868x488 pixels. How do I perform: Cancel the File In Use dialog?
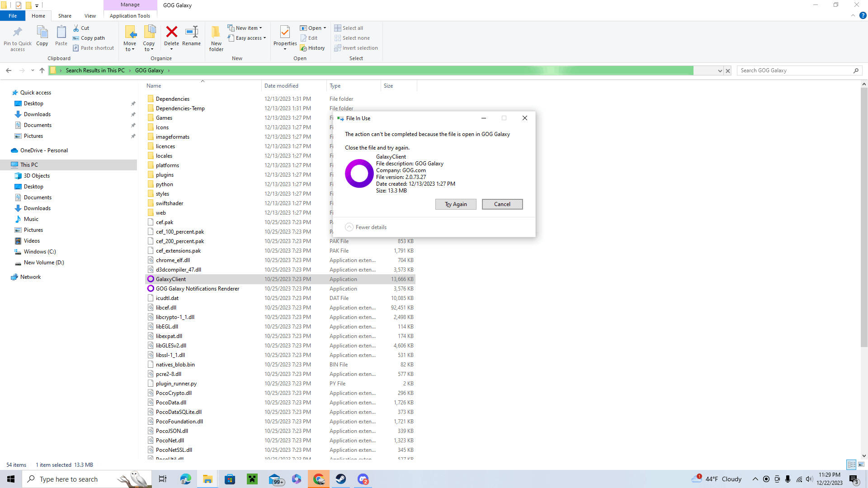point(502,204)
